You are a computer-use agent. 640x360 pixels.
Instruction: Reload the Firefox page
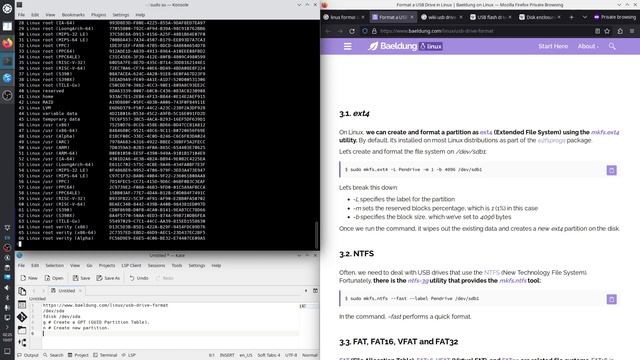[352, 31]
